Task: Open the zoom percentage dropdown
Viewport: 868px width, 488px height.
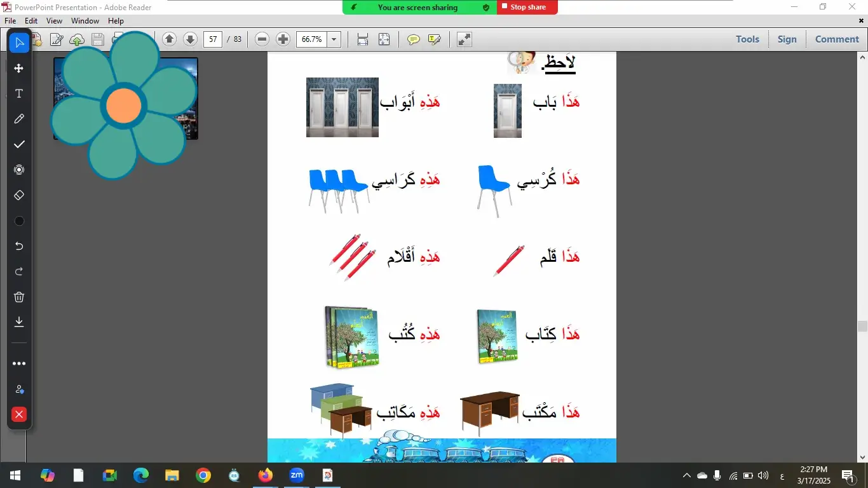Action: (333, 39)
